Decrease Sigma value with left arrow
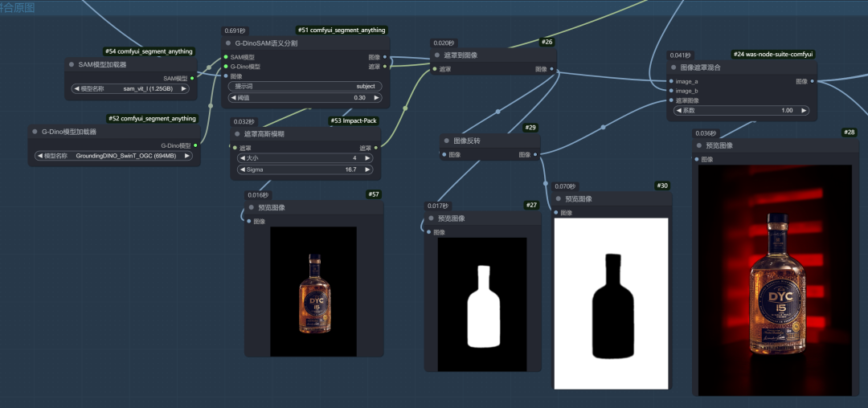 pyautogui.click(x=243, y=169)
